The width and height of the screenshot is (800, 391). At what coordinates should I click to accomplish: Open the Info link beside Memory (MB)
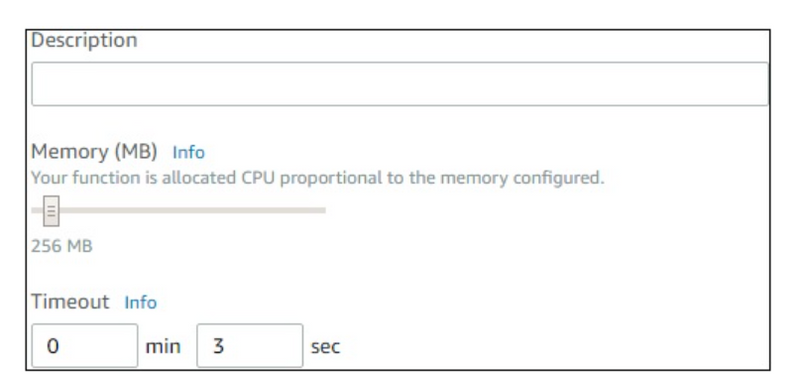[x=188, y=152]
